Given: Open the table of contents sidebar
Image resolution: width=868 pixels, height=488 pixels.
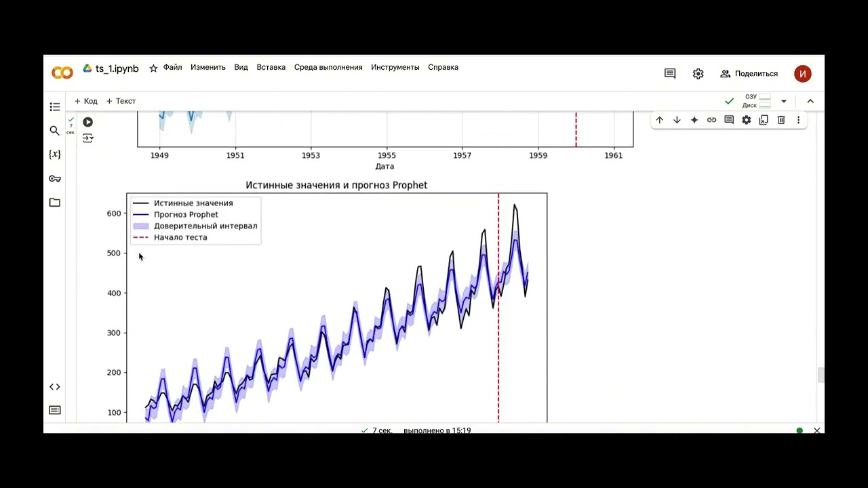Looking at the screenshot, I should coord(55,107).
